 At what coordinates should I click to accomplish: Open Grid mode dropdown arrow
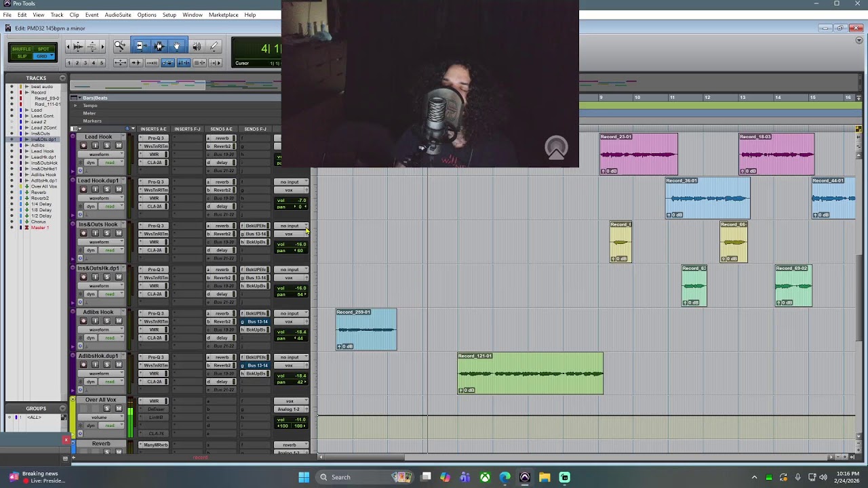pyautogui.click(x=51, y=56)
